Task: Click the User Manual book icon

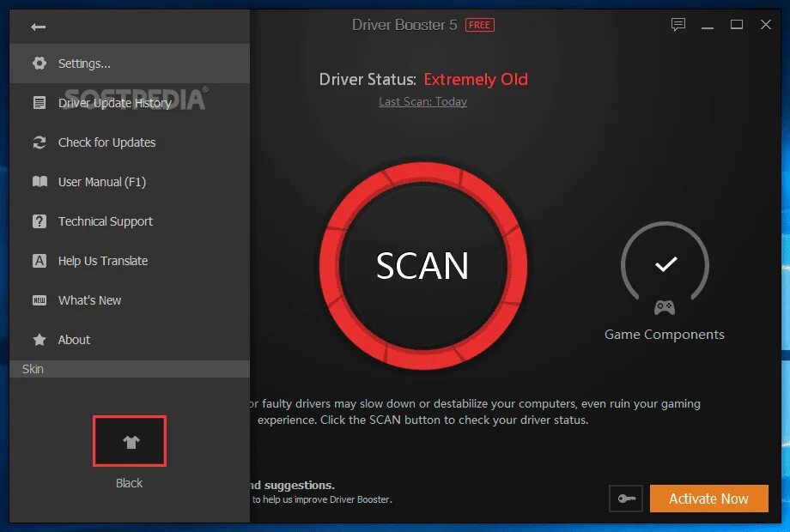Action: (39, 182)
